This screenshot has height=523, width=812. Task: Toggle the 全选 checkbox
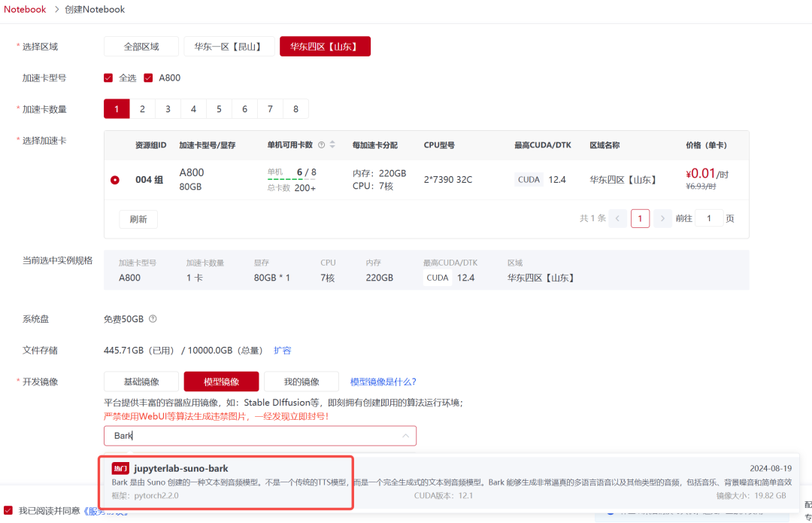[x=108, y=78]
